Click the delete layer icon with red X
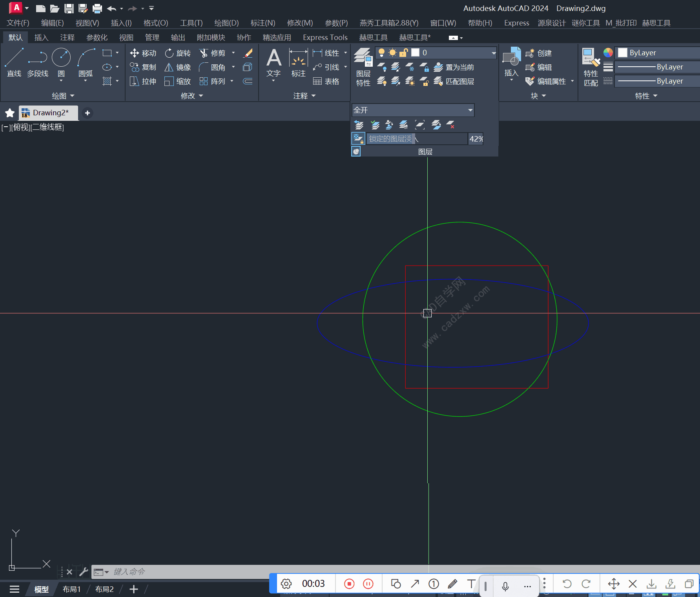 coord(450,125)
